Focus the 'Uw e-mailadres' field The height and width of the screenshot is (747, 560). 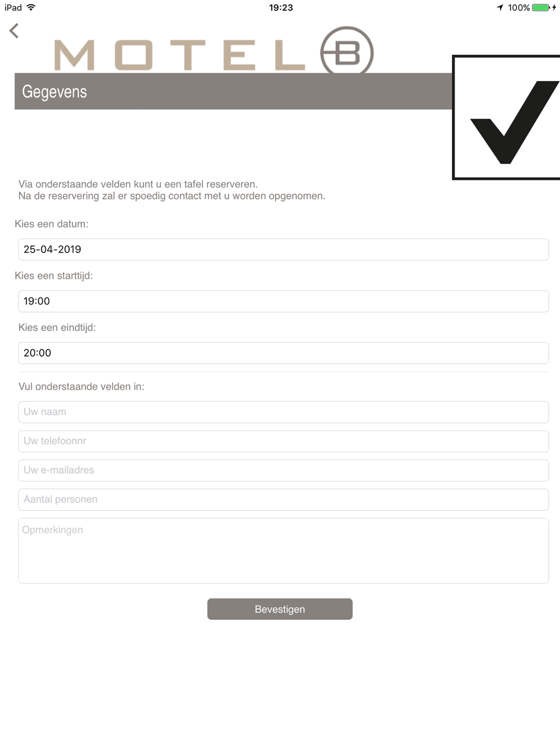(x=283, y=470)
